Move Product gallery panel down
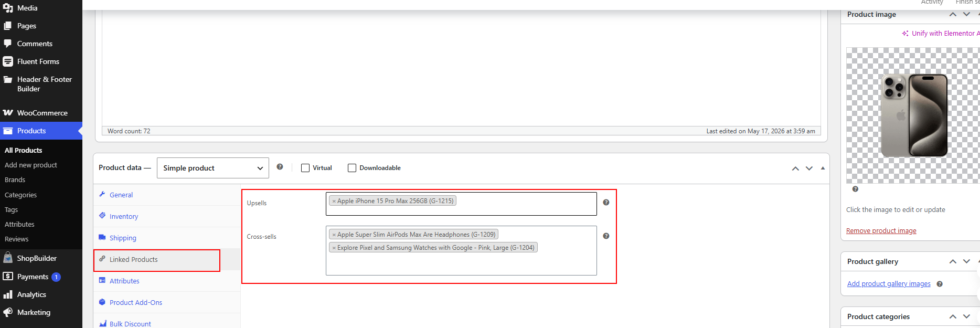This screenshot has height=328, width=980. tap(966, 261)
